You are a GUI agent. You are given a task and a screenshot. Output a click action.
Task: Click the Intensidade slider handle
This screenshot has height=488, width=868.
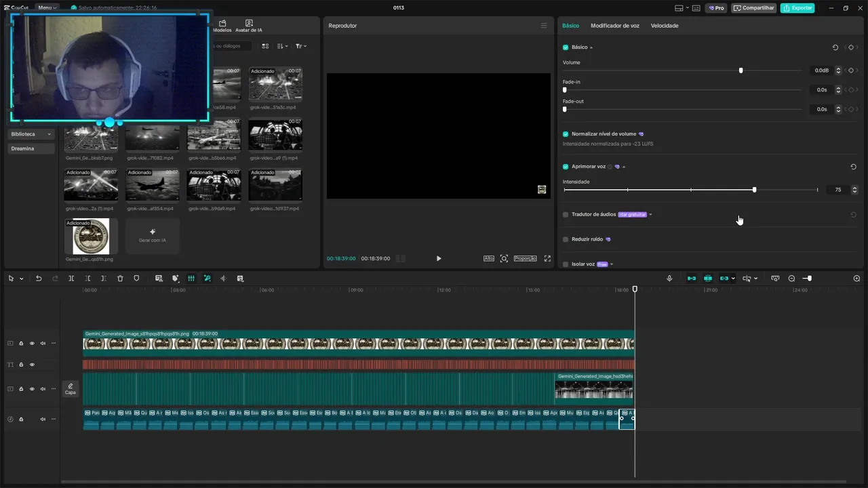754,190
